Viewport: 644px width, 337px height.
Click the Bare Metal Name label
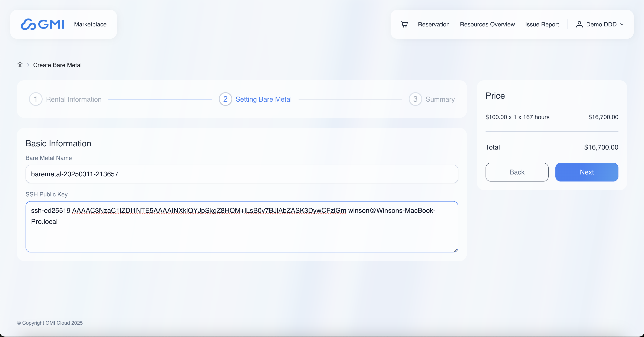pyautogui.click(x=49, y=158)
